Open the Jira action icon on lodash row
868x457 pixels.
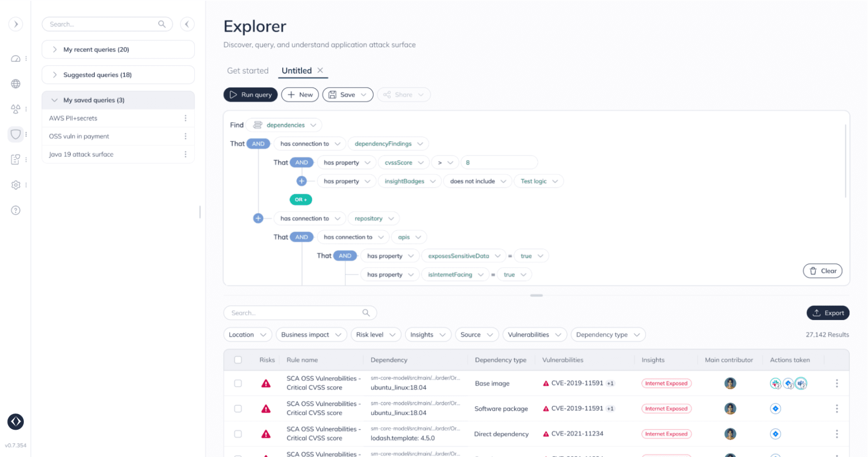click(x=776, y=434)
